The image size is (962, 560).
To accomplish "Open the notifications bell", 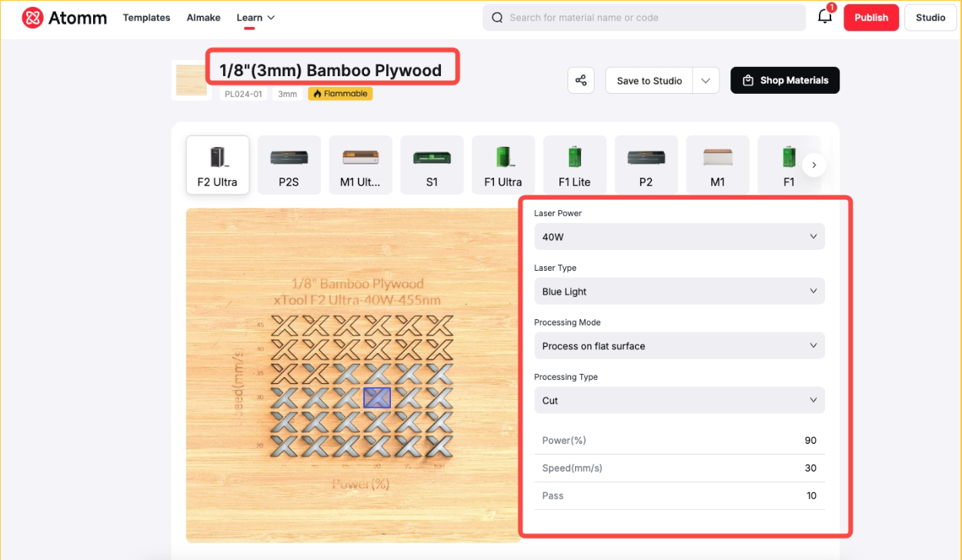I will [x=824, y=18].
